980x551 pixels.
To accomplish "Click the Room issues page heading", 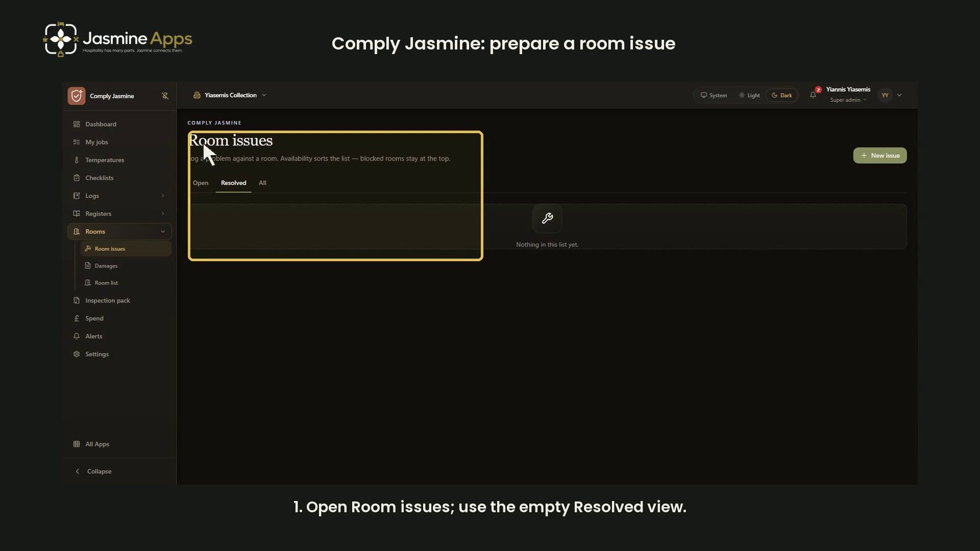I will (231, 141).
